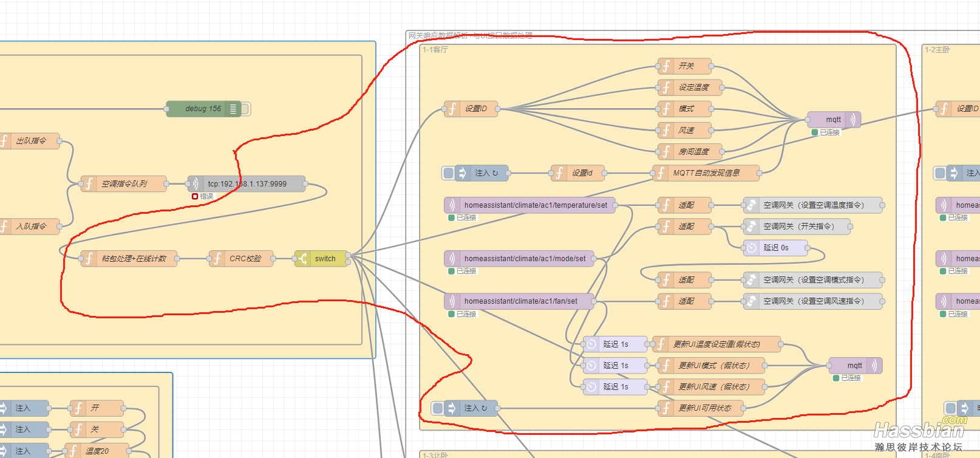Image resolution: width=980 pixels, height=458 pixels.
Task: Click function icon on 设置ID node in 1-1客厅
Action: click(x=452, y=109)
